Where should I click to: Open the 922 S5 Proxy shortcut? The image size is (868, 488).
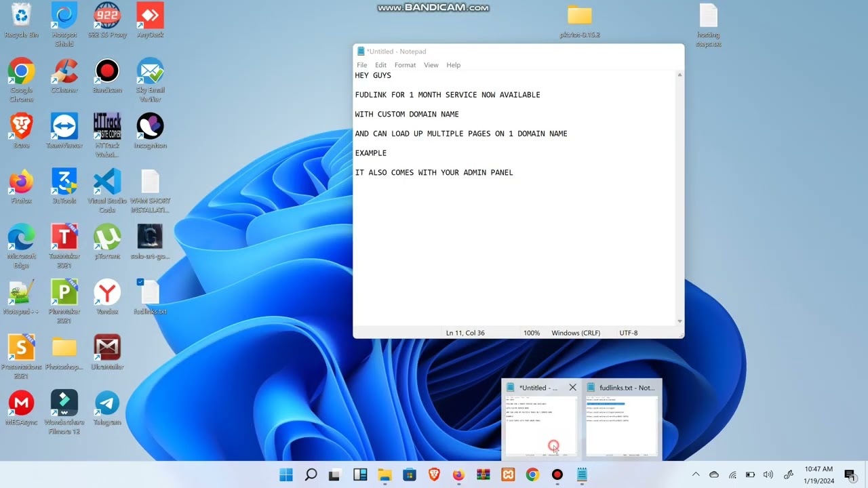[x=107, y=20]
